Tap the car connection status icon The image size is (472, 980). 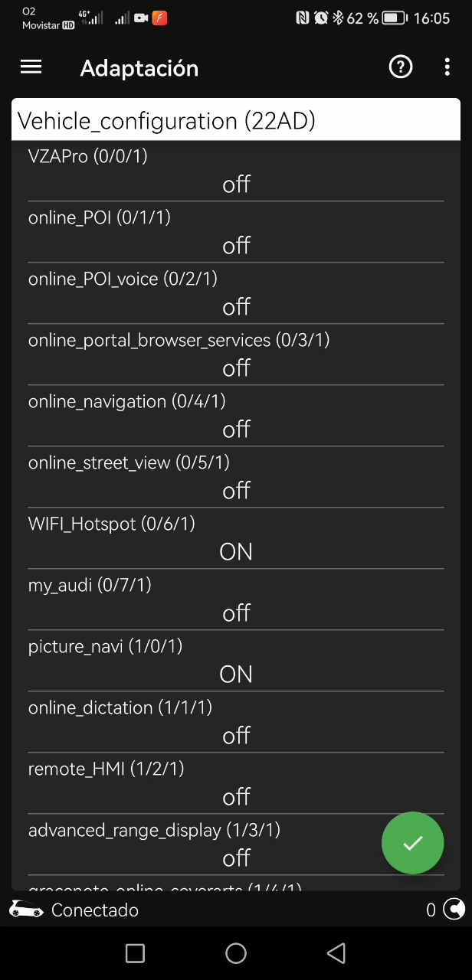26,910
